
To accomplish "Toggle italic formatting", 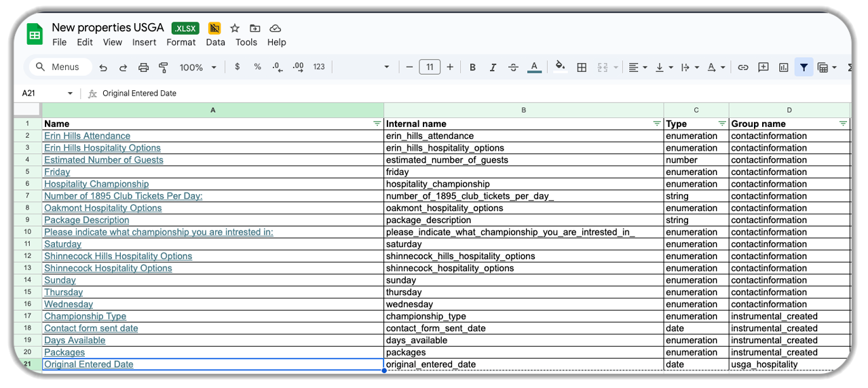I will 493,67.
